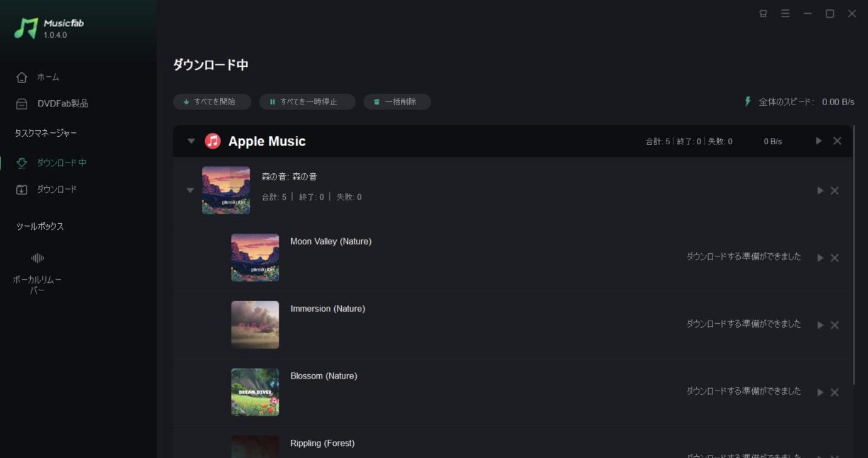868x458 pixels.
Task: Remove Immersion (Nature) from queue
Action: pos(835,325)
